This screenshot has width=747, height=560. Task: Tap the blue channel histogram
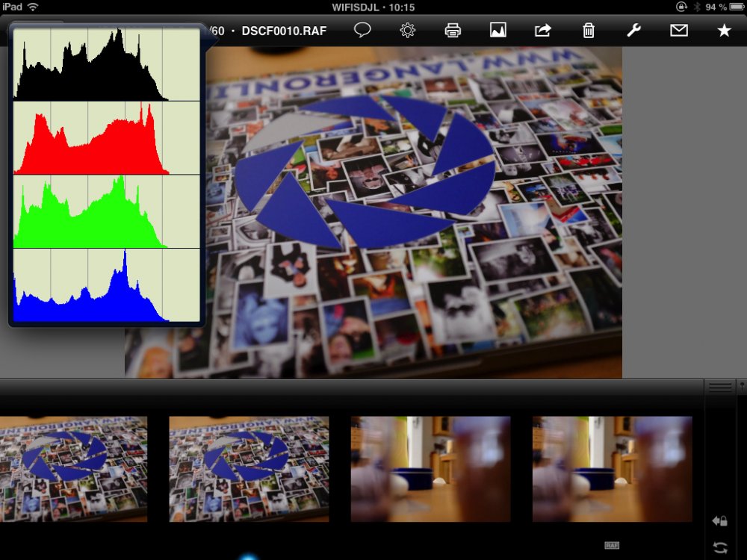point(107,286)
